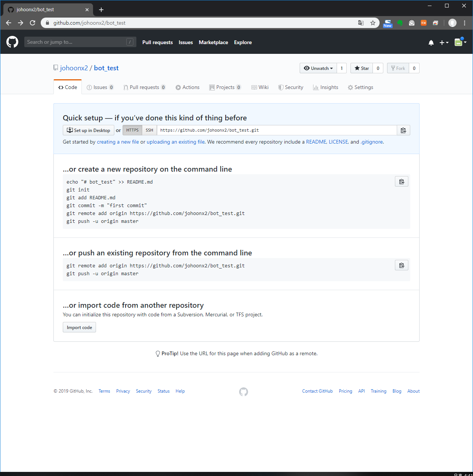This screenshot has height=476, width=473.
Task: Click 'uploading an existing file' link
Action: pyautogui.click(x=176, y=142)
